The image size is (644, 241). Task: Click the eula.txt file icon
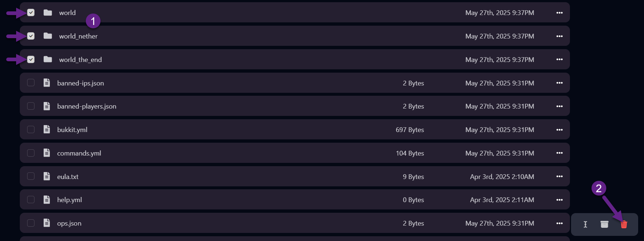(47, 176)
